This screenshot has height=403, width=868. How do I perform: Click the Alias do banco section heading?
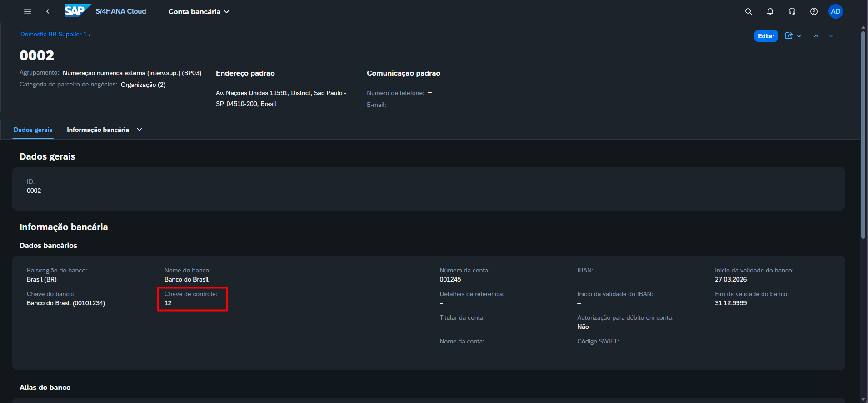click(45, 388)
